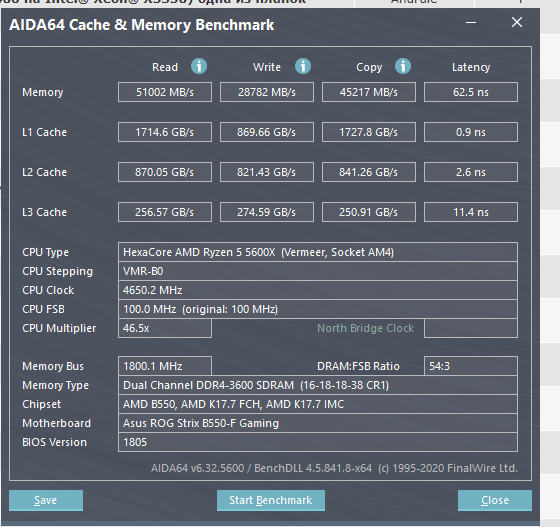The image size is (560, 527).
Task: Click the L2 Cache row label
Action: coord(44,172)
